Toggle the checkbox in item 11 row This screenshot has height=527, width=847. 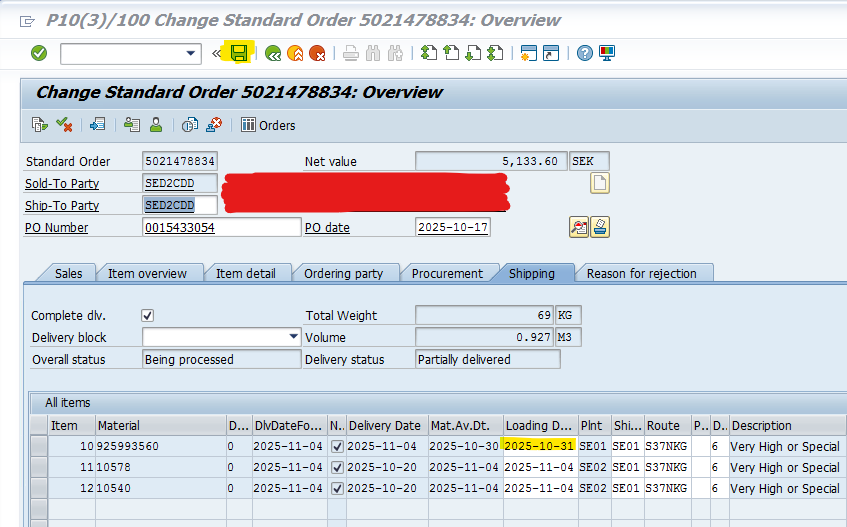(x=337, y=468)
